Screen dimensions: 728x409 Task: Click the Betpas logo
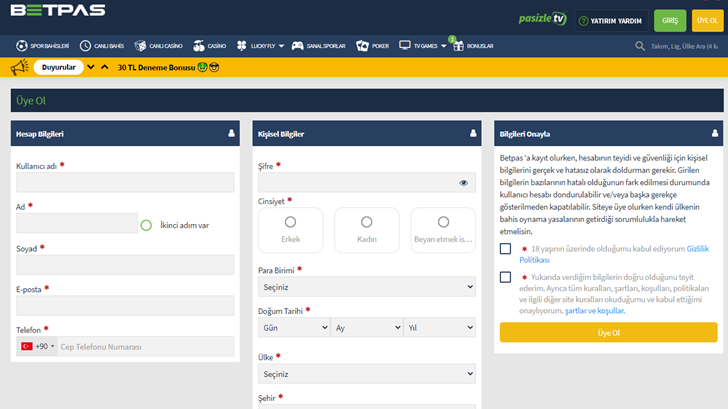pos(58,10)
